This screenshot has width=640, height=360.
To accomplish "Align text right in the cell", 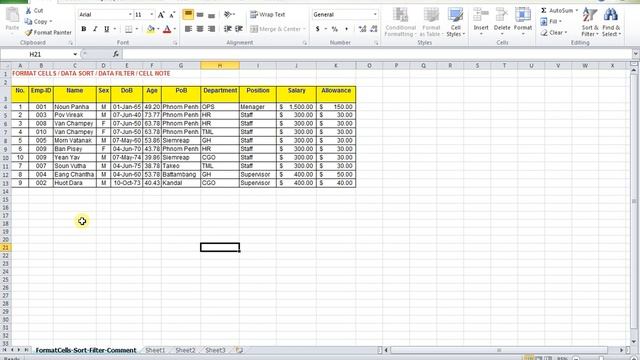I will pos(211,29).
